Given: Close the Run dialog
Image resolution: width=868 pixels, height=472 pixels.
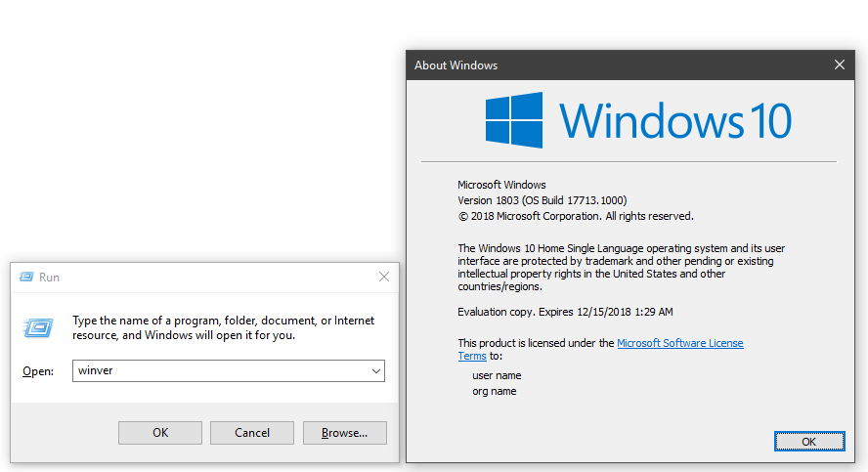Looking at the screenshot, I should (384, 278).
